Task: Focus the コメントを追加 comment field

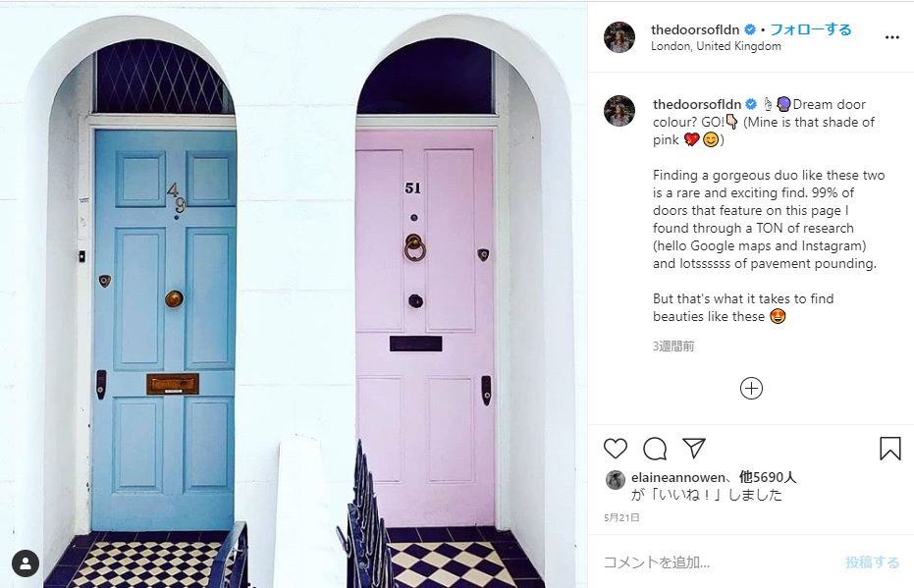Action: click(x=717, y=561)
